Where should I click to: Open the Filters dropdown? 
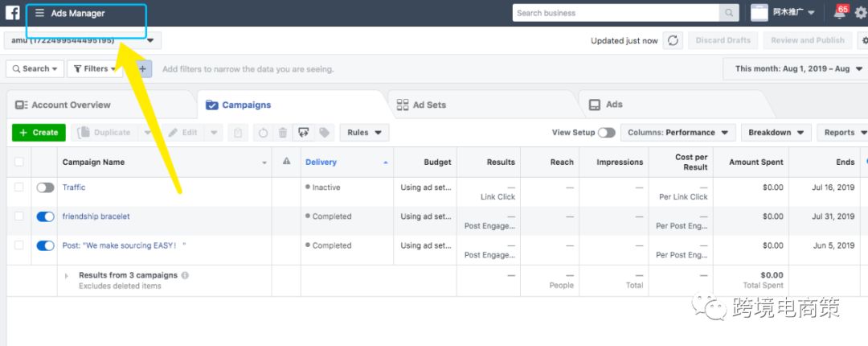pos(95,68)
